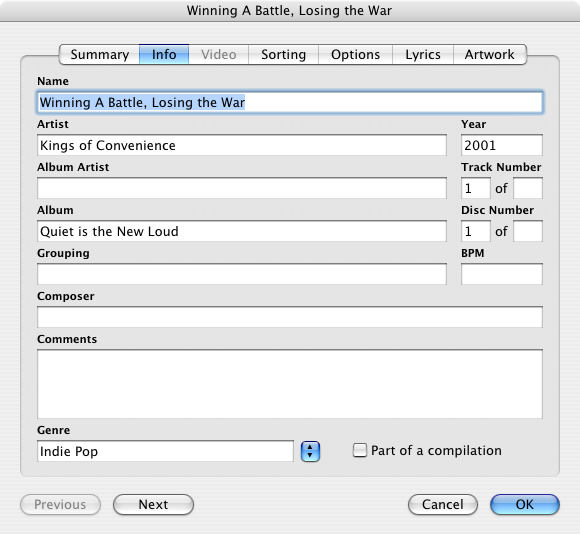
Task: Confirm changes with OK
Action: pos(525,504)
